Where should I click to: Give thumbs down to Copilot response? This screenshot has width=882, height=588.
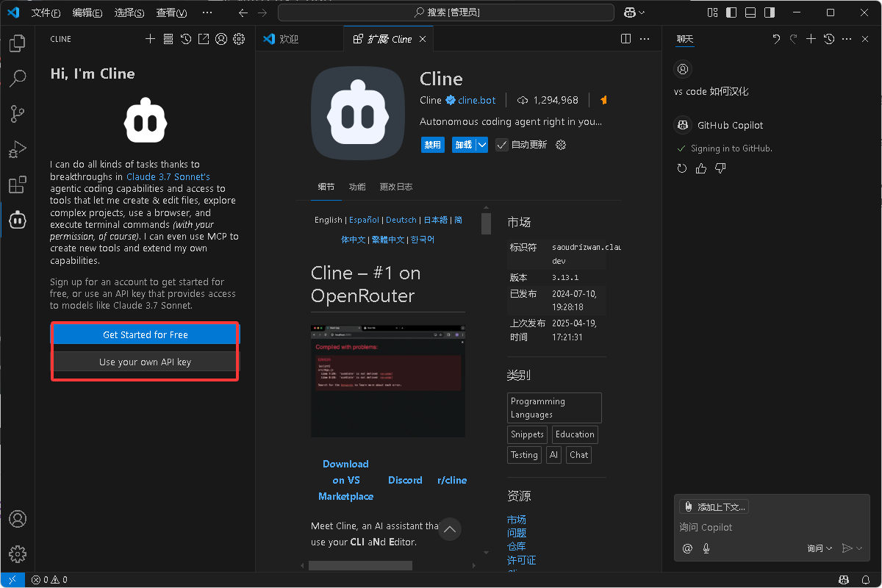[720, 168]
